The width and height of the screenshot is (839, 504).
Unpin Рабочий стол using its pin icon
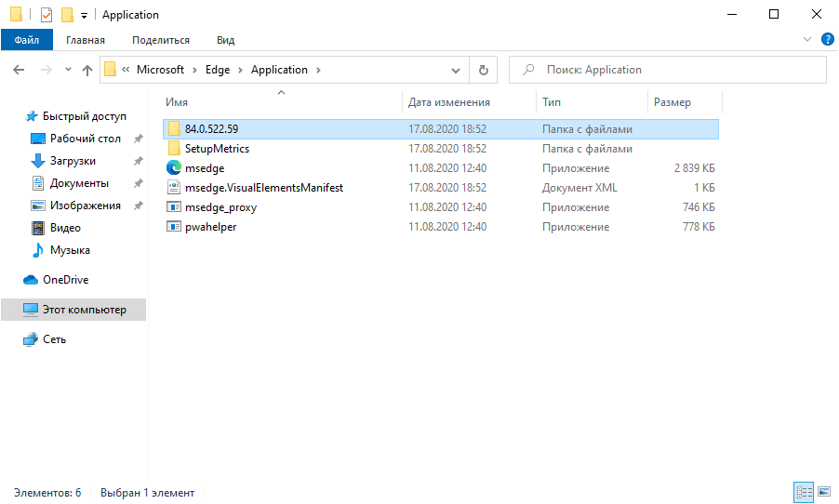[138, 139]
